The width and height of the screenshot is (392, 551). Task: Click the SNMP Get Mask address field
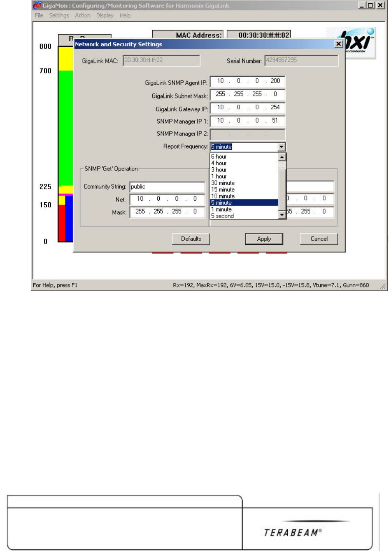(x=167, y=212)
